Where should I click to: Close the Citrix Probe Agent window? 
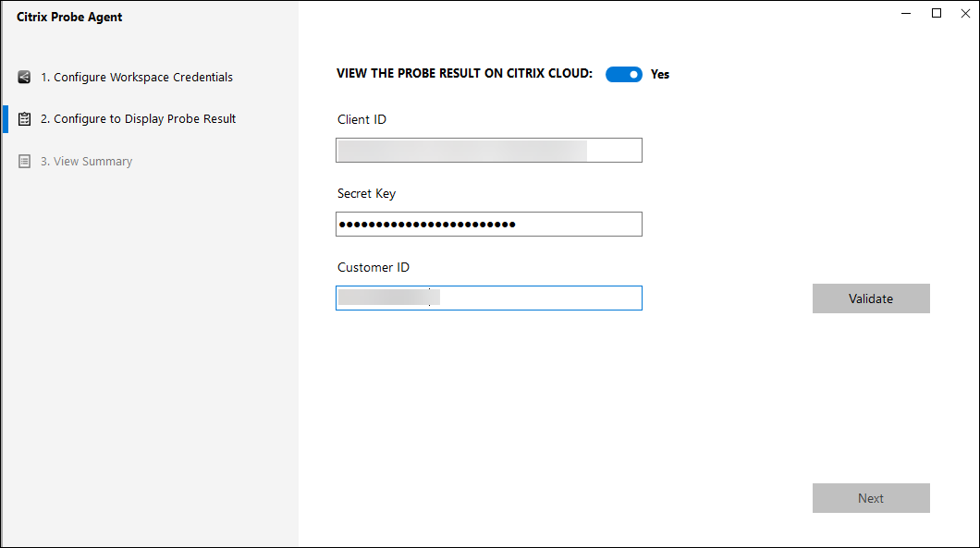tap(965, 13)
